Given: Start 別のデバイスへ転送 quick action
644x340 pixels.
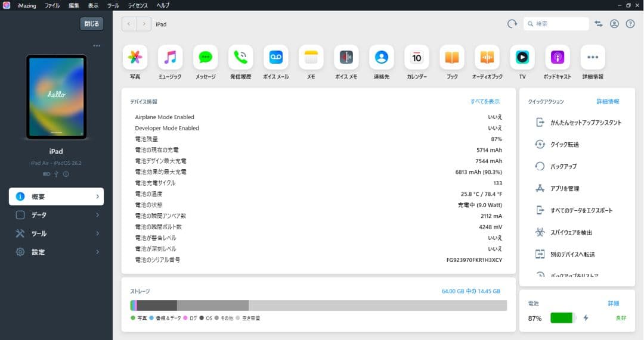Looking at the screenshot, I should (565, 254).
